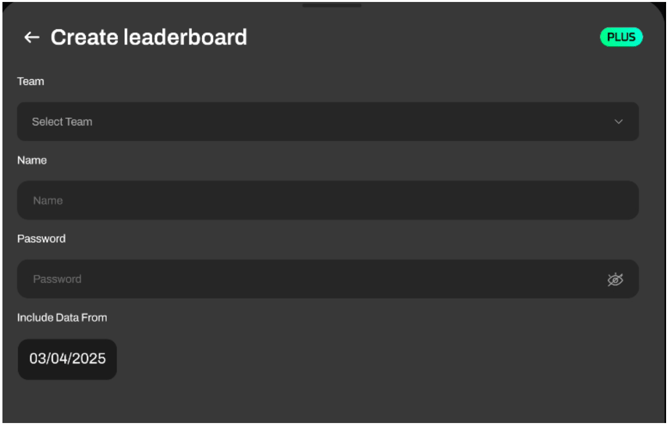Image resolution: width=670 pixels, height=425 pixels.
Task: Click the "Password" placeholder text
Action: click(x=57, y=280)
